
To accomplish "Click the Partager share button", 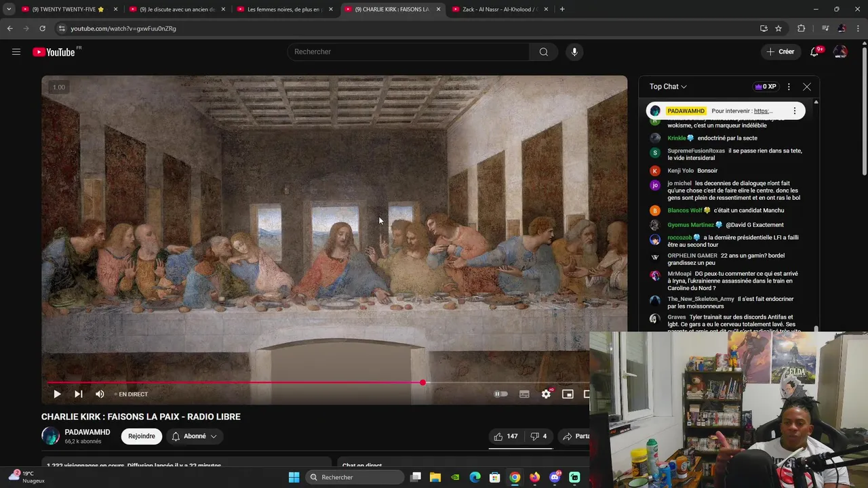I will point(575,436).
